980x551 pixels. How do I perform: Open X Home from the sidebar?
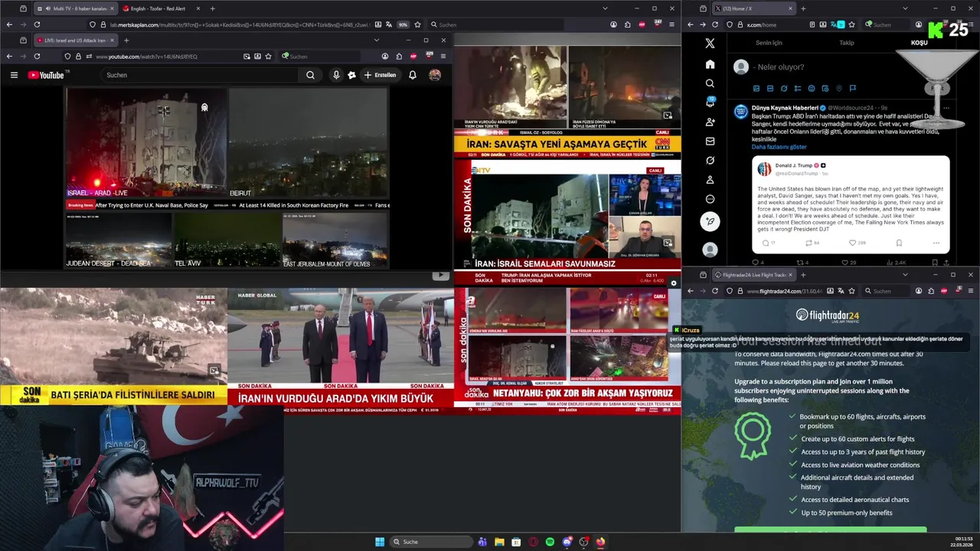(x=710, y=64)
